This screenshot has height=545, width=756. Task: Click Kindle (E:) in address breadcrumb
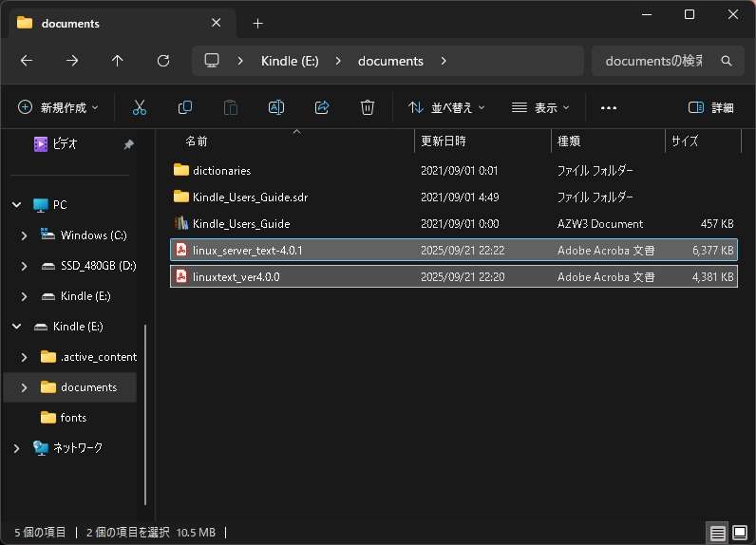(290, 61)
